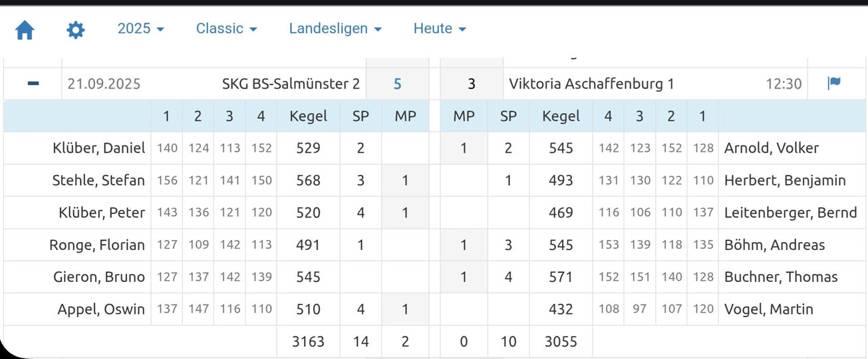Click the home score 5
The width and height of the screenshot is (868, 359).
pos(397,84)
